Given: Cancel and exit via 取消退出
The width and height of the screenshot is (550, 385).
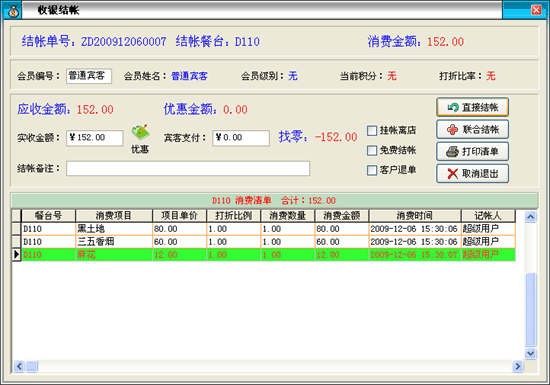Looking at the screenshot, I should point(472,174).
